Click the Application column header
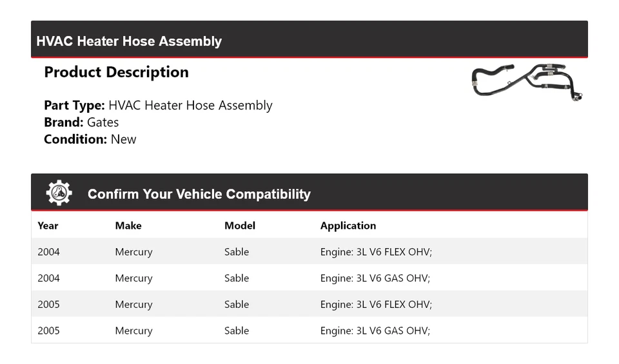 [x=348, y=225]
